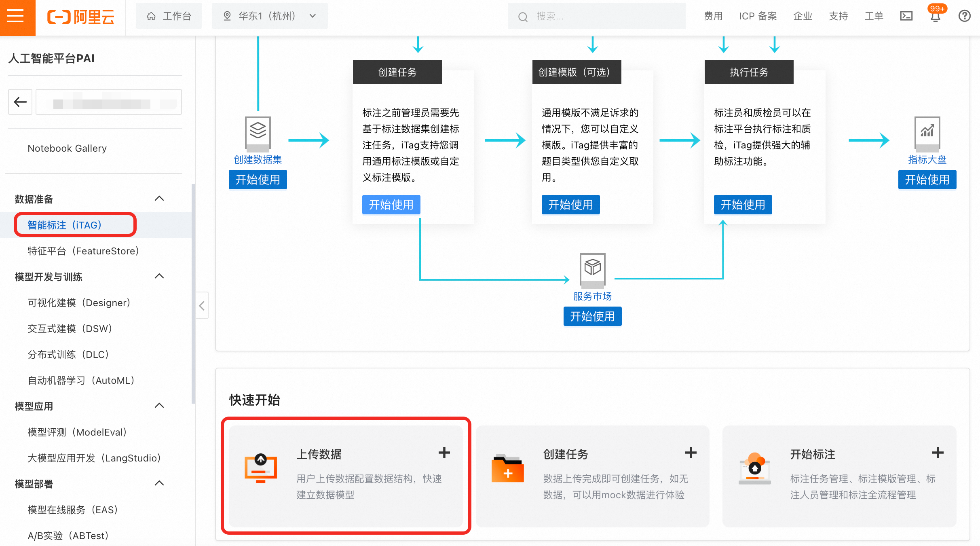Image resolution: width=980 pixels, height=546 pixels.
Task: Select 大模型应用开发（LangStudio）
Action: [94, 458]
